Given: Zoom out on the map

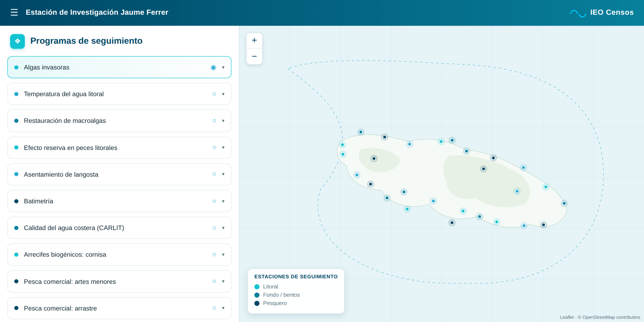Looking at the screenshot, I should point(254,56).
